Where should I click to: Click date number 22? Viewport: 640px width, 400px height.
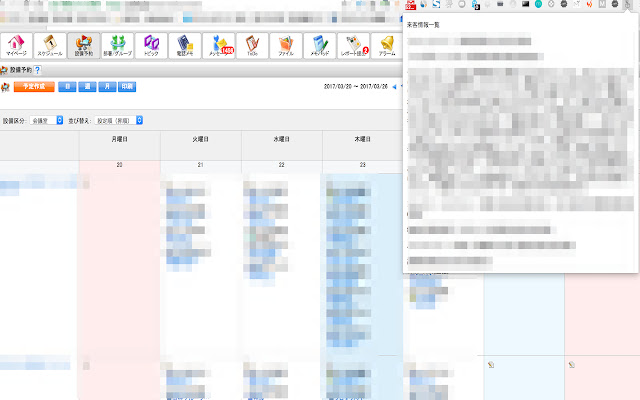(x=281, y=165)
